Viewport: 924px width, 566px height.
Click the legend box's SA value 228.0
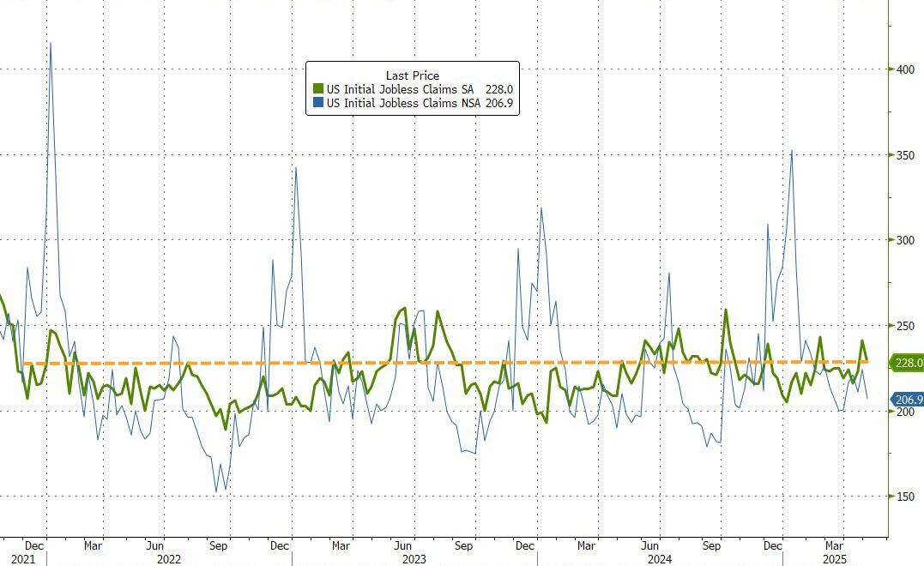pos(498,89)
